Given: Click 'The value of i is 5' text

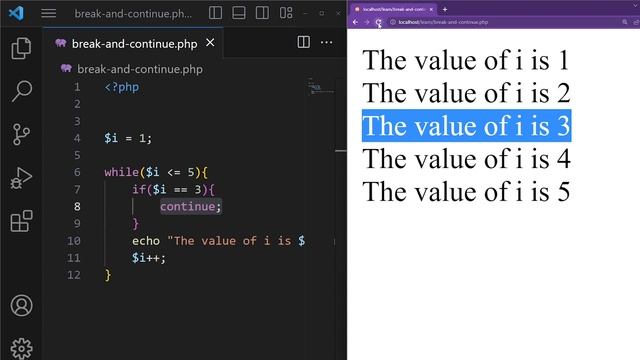Looking at the screenshot, I should 466,191.
